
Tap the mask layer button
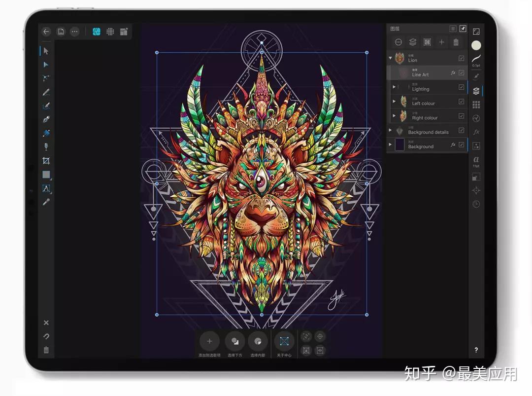click(x=428, y=42)
